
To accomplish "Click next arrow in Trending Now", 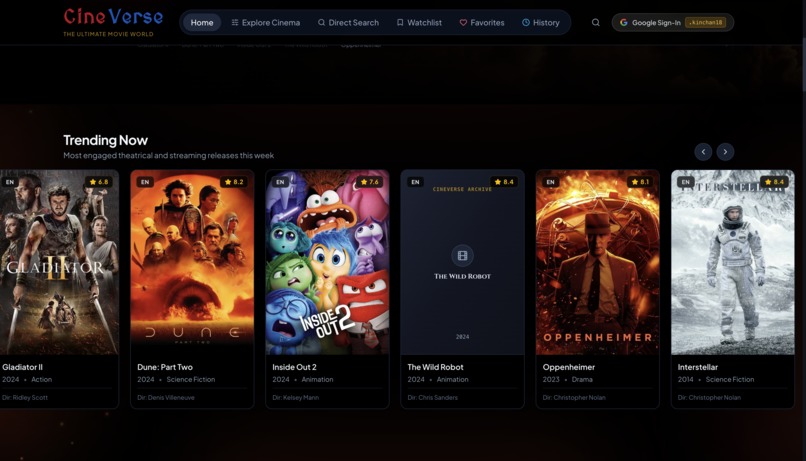I will 725,152.
